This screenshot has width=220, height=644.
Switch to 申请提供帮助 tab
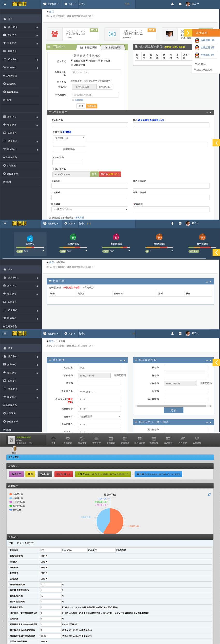click(89, 48)
